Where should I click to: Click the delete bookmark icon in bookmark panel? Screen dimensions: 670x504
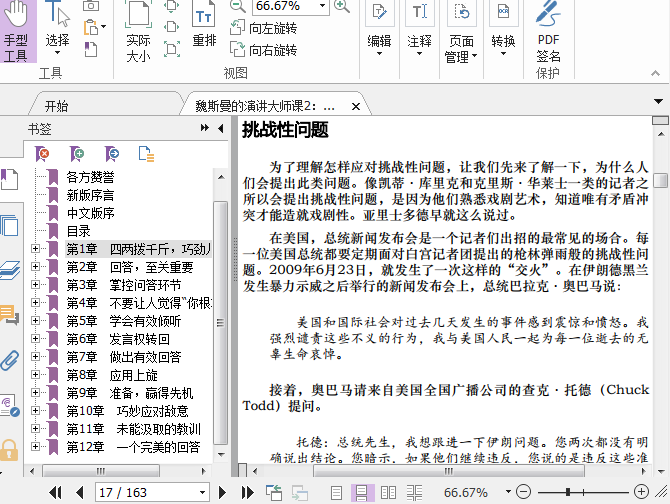[43, 153]
